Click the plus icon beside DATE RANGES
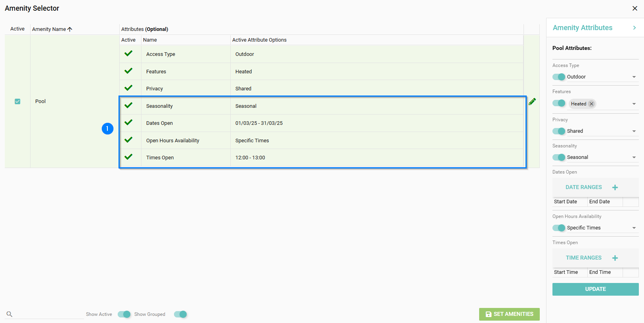The width and height of the screenshot is (644, 323). point(615,187)
